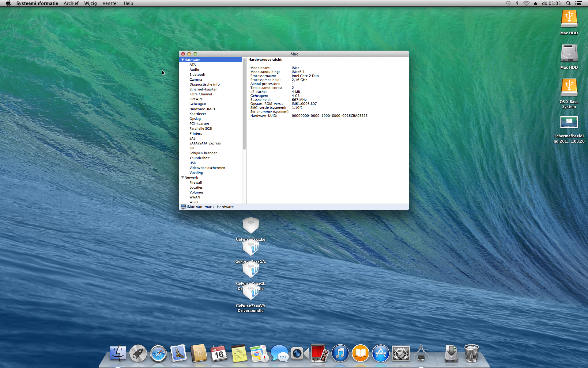Open Finder from the Dock
This screenshot has height=368, width=588.
tap(118, 354)
